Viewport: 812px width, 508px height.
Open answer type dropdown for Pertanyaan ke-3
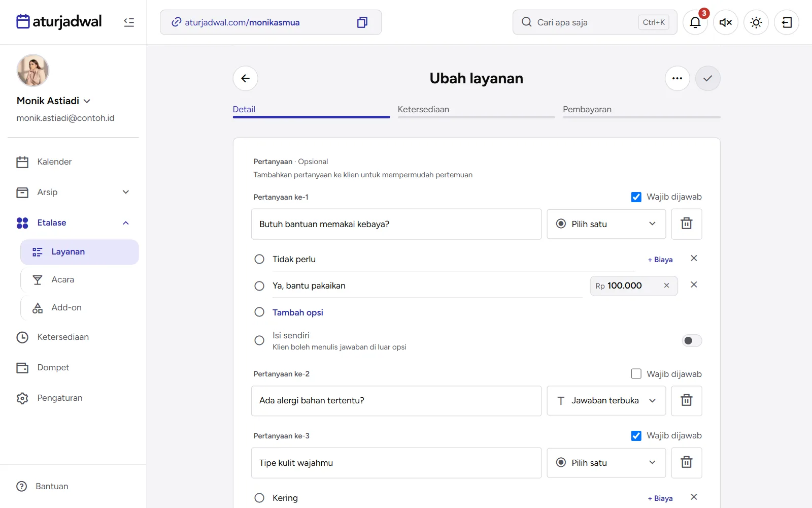coord(606,463)
